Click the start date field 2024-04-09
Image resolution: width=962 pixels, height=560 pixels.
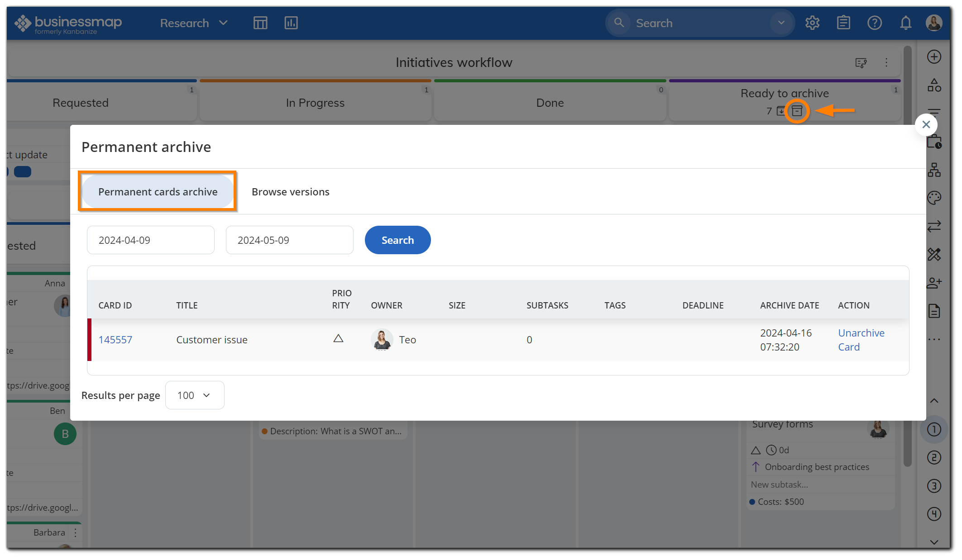point(150,240)
